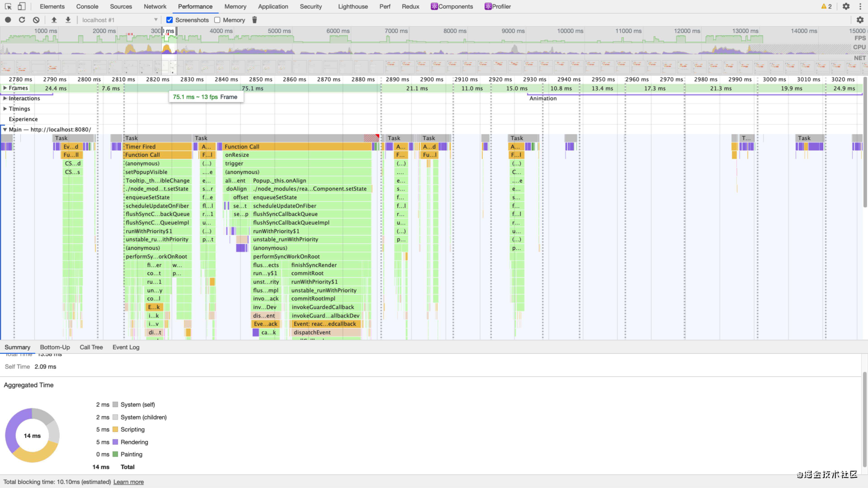Select the performSyncWorkOnRoot entry under wide task
This screenshot has height=488, width=868.
(x=311, y=256)
